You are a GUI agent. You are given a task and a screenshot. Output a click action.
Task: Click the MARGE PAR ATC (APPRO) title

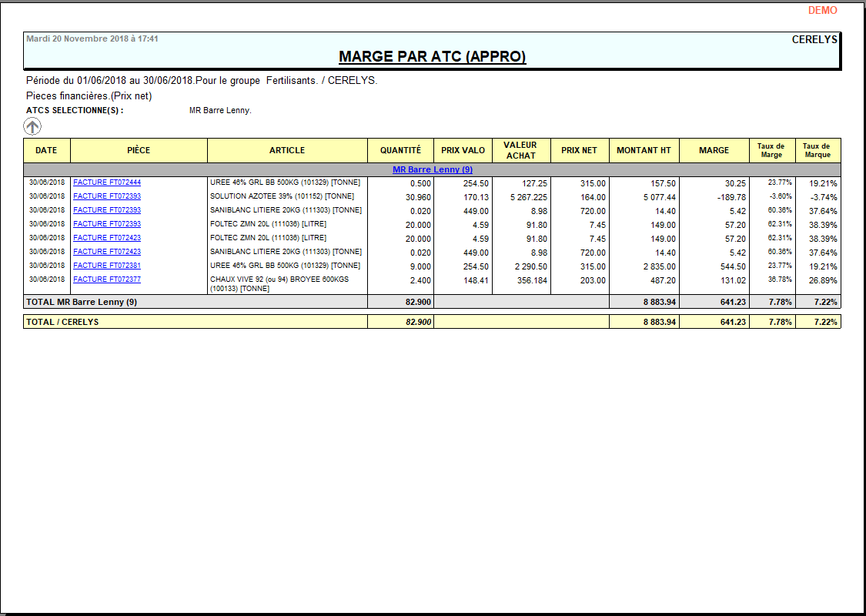click(x=433, y=57)
